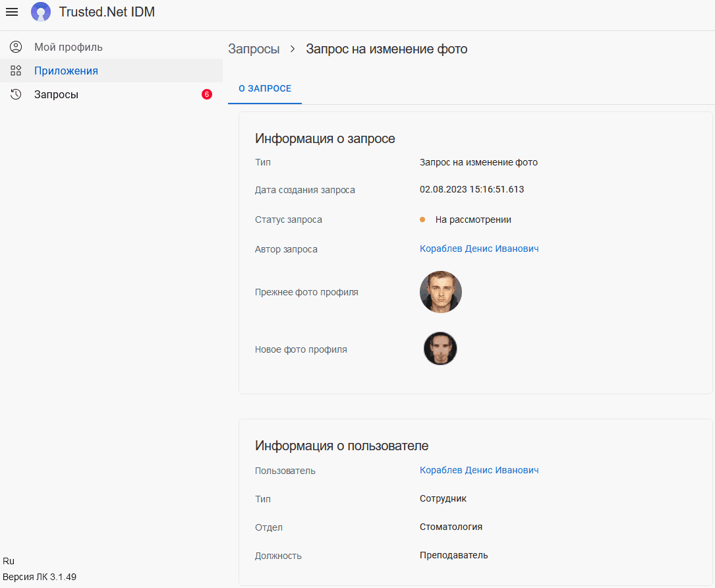
Task: Click the label Новое фото профиля
Action: [x=300, y=350]
